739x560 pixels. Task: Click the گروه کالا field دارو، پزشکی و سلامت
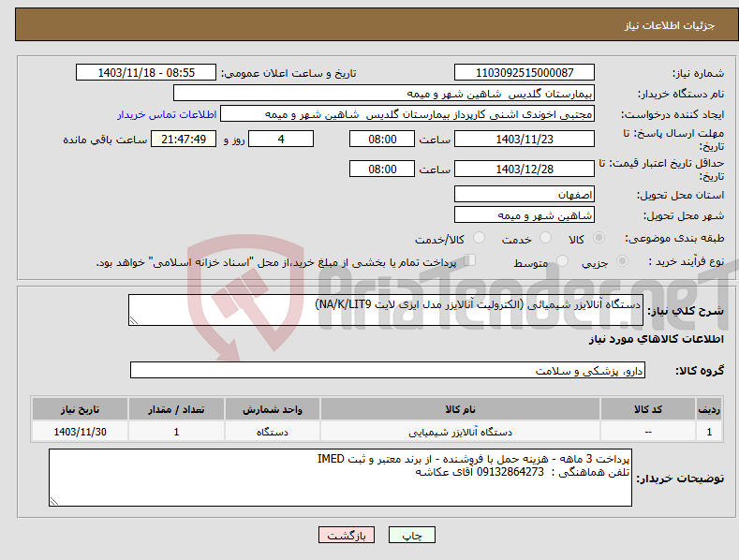click(x=388, y=371)
